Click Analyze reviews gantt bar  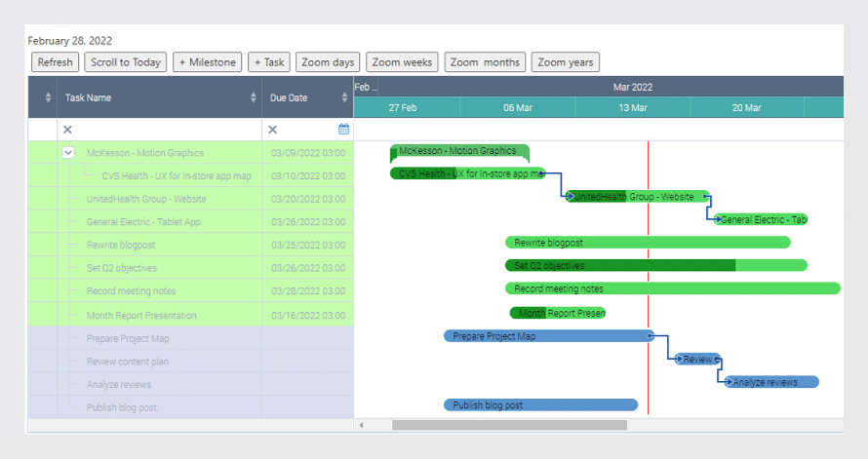pyautogui.click(x=771, y=382)
